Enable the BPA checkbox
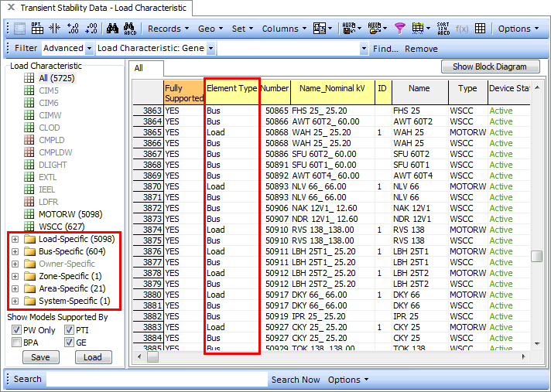This screenshot has width=551, height=392. [16, 343]
